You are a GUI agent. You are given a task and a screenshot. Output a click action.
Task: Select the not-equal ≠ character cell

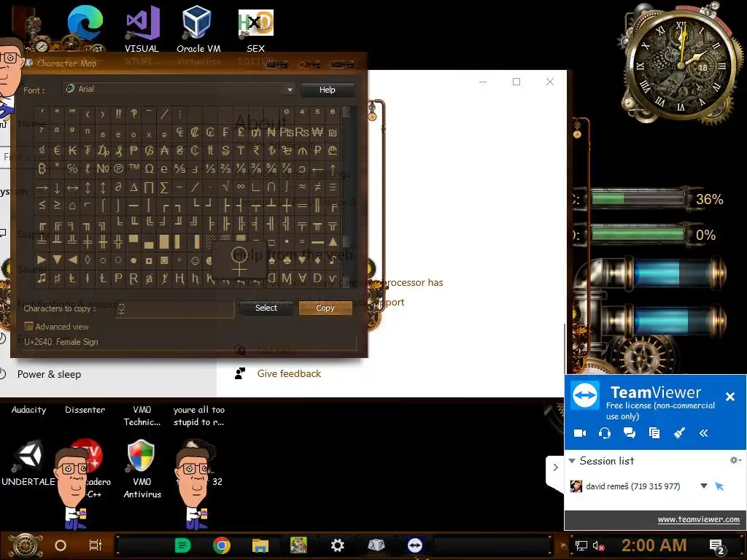[x=317, y=187]
